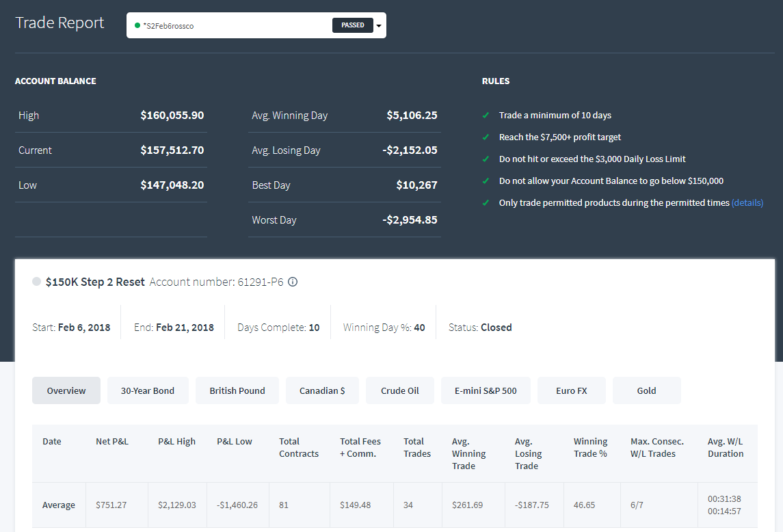Click the grey circle beside $150K Step 2 Reset

pyautogui.click(x=36, y=281)
